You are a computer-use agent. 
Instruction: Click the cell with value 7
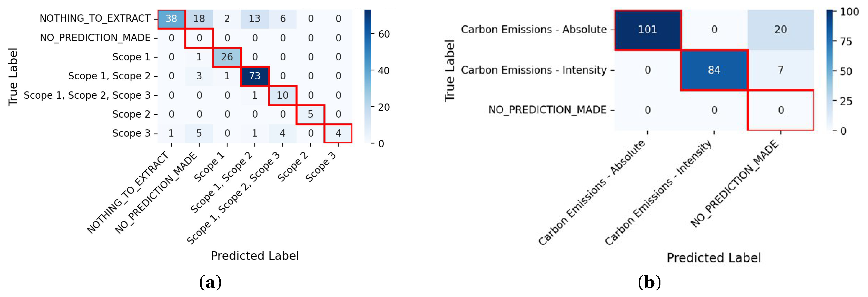(780, 70)
